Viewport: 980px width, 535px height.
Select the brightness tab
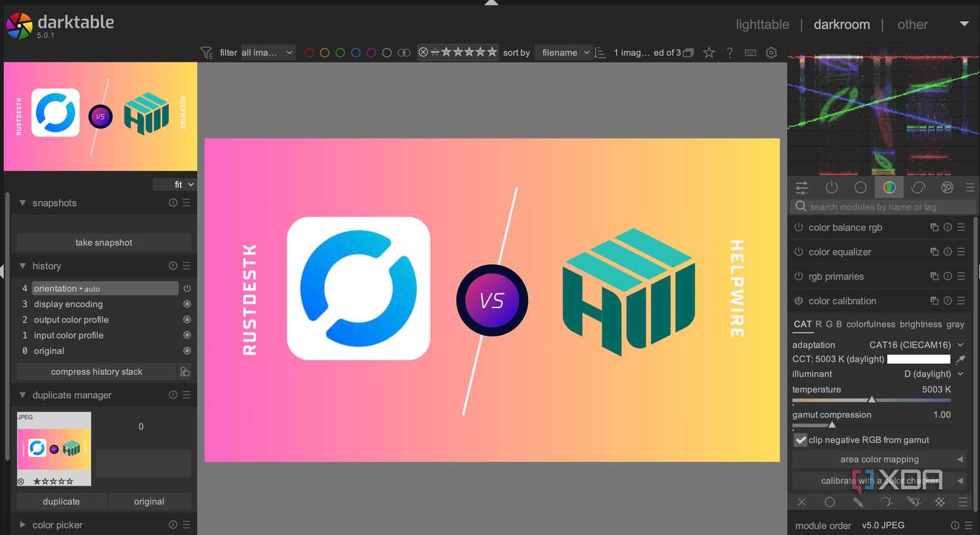coord(921,324)
